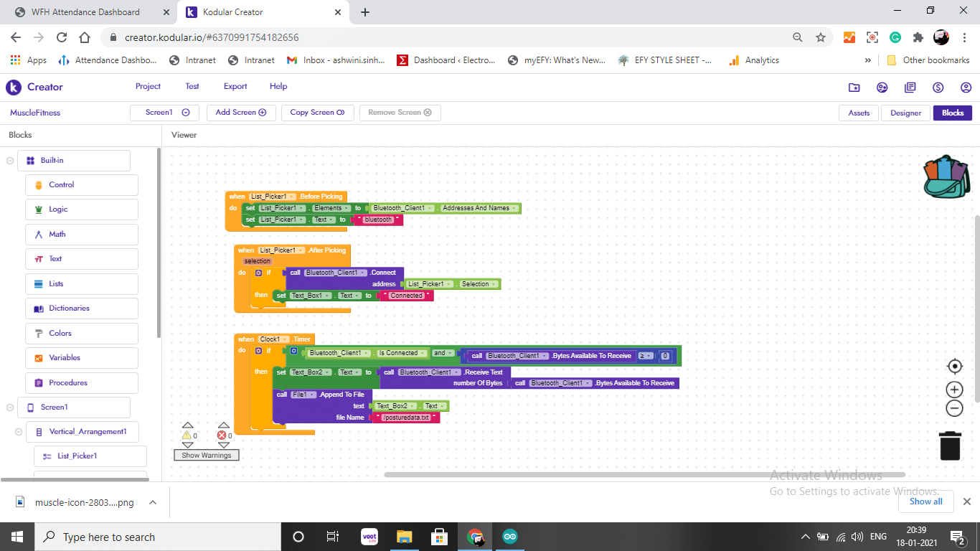The image size is (980, 551).
Task: Open gear mutator on the 'and' block
Action: click(x=293, y=351)
